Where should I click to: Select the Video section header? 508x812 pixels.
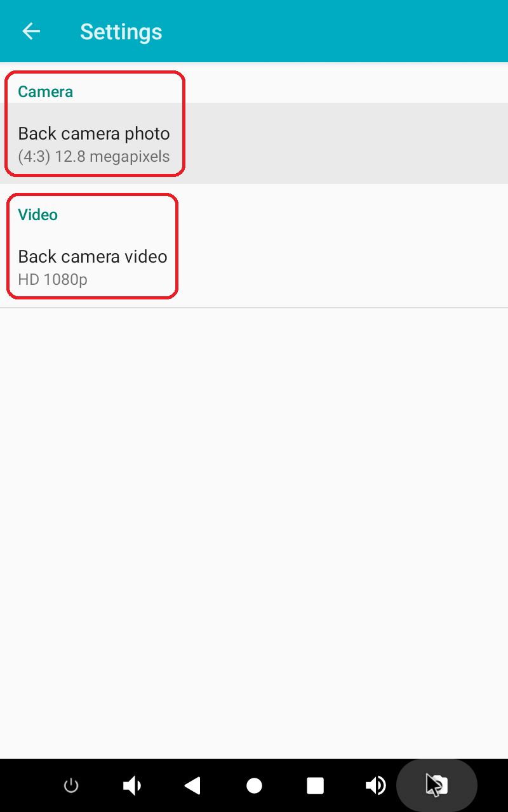(x=37, y=214)
